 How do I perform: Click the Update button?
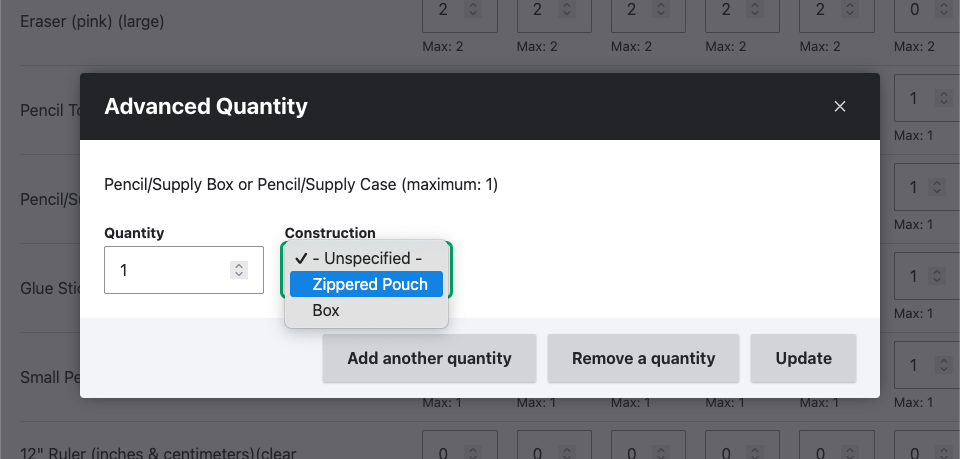pyautogui.click(x=803, y=358)
